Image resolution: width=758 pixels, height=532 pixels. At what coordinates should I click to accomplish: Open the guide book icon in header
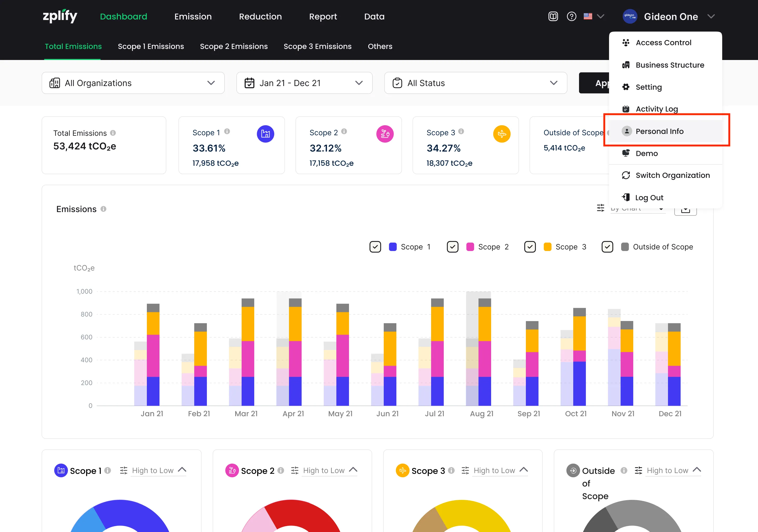[553, 17]
